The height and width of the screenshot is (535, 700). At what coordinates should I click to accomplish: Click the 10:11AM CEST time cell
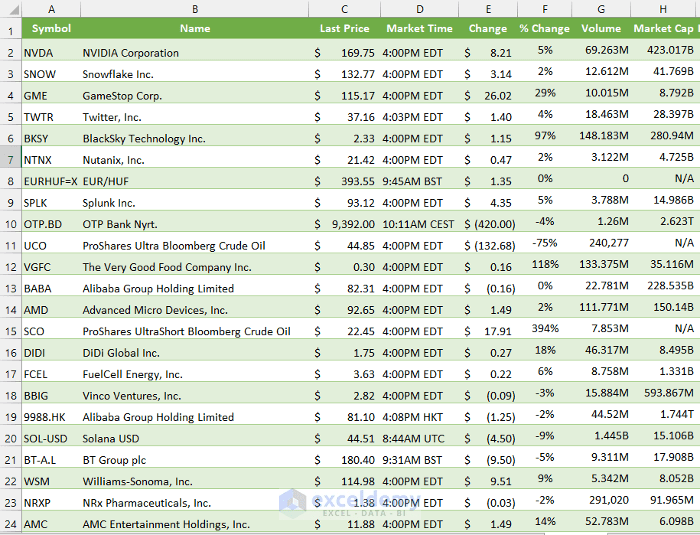419,222
